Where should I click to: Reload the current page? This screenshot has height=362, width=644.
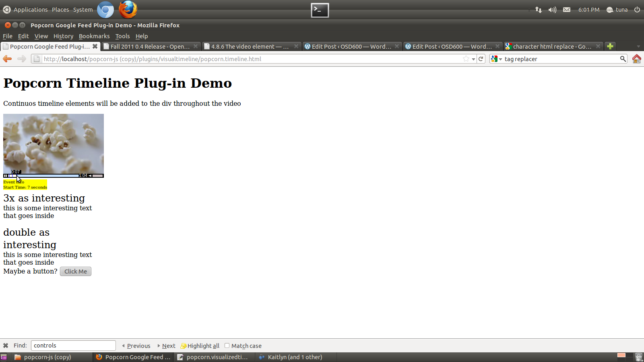(x=481, y=59)
